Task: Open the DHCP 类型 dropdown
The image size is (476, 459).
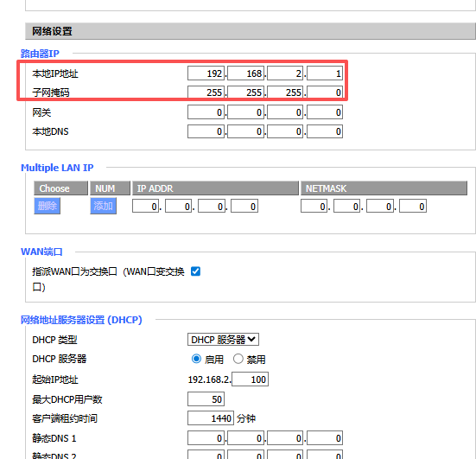Action: coord(223,340)
